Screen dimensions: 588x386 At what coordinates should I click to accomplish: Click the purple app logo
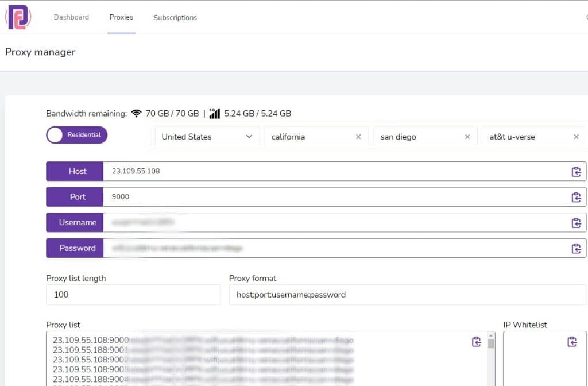(18, 17)
